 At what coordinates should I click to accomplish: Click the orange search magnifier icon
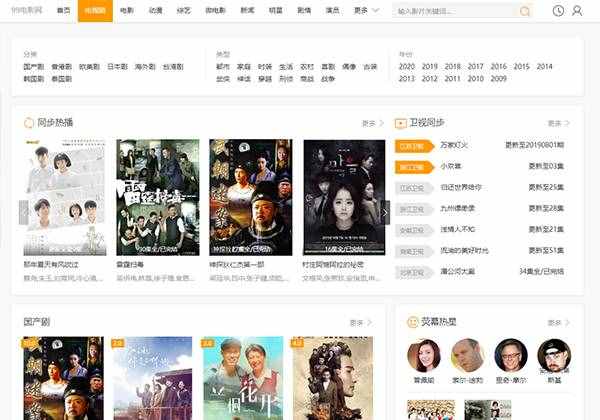point(525,11)
